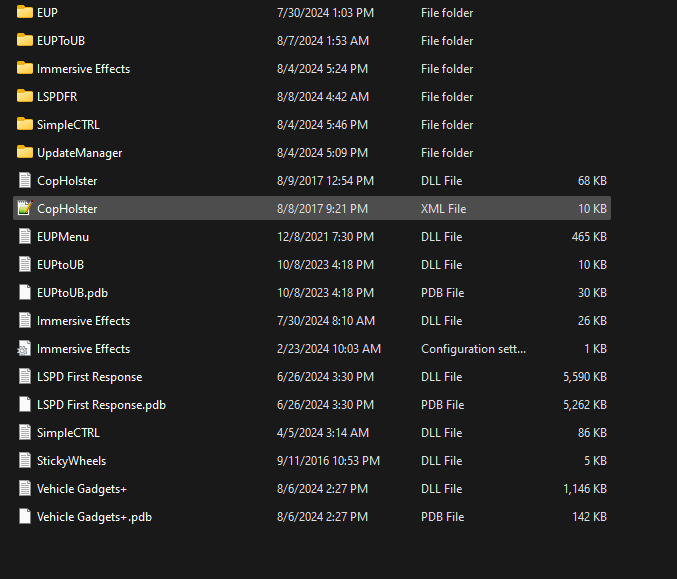Click the Immersive Effects configuration file icon
Viewport: 677px width, 579px height.
[x=25, y=349]
